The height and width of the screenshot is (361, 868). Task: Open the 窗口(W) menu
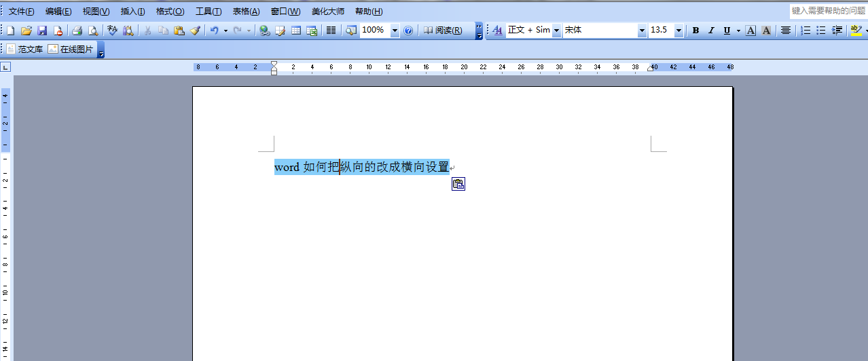pyautogui.click(x=285, y=12)
